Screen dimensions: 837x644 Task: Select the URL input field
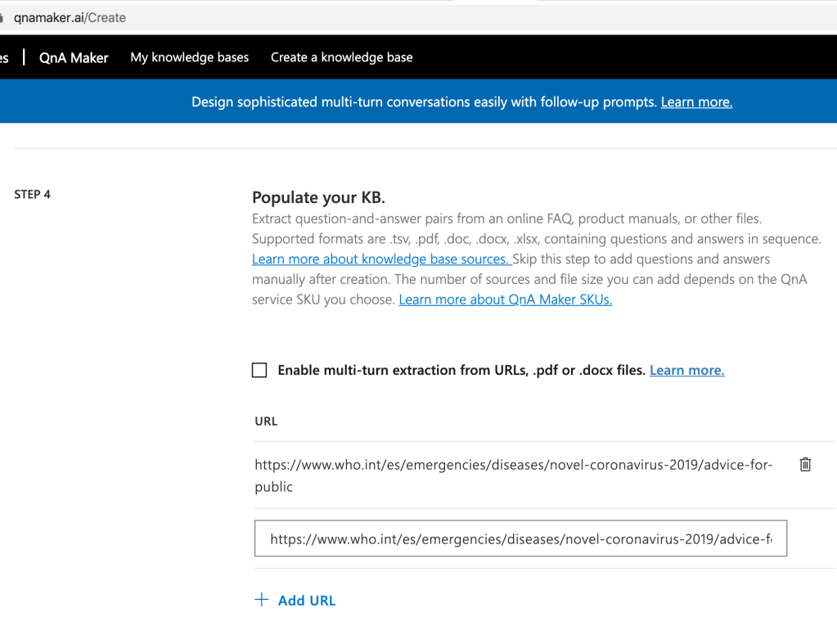520,538
